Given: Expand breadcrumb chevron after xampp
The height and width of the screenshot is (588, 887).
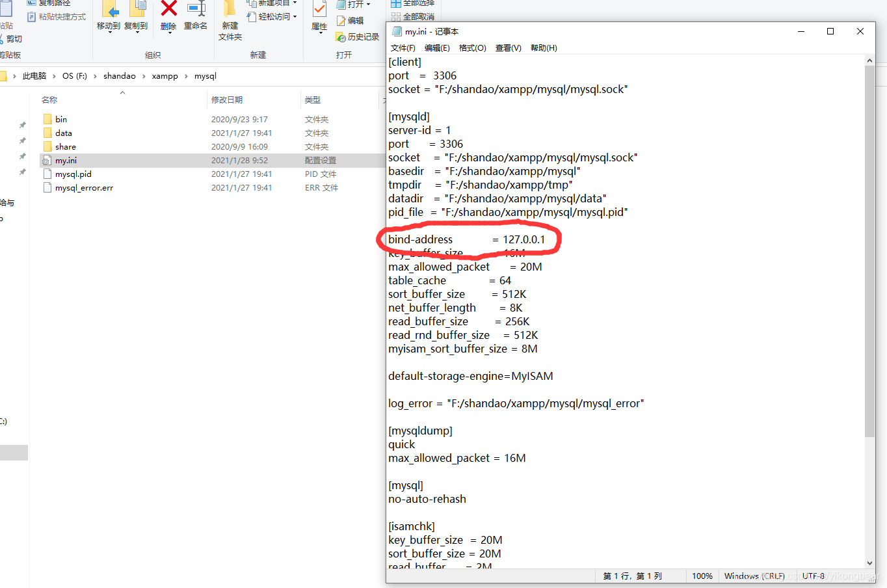Looking at the screenshot, I should point(186,76).
